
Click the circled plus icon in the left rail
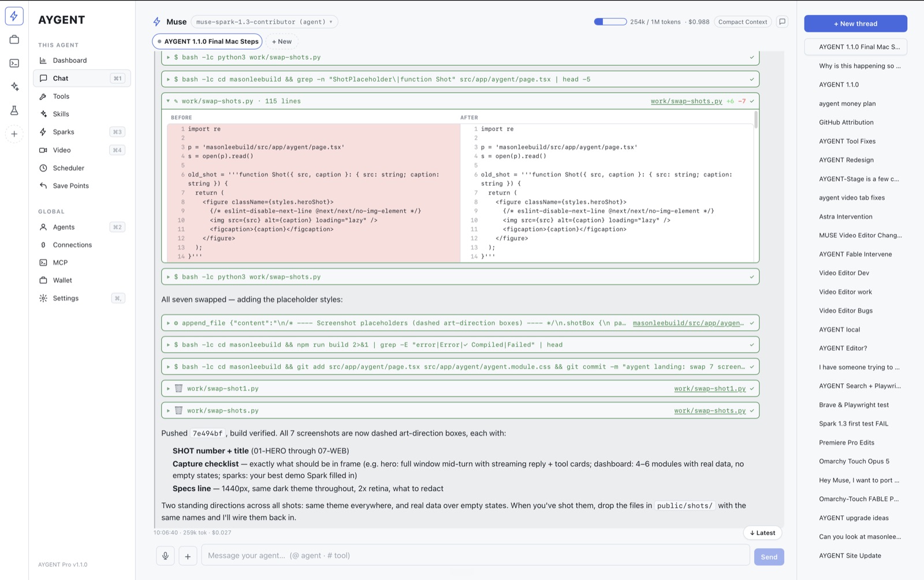tap(14, 134)
